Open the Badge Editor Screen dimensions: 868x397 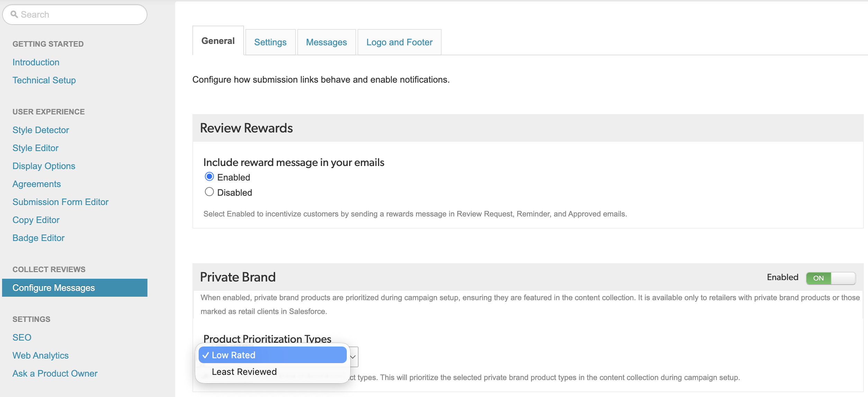coord(38,238)
